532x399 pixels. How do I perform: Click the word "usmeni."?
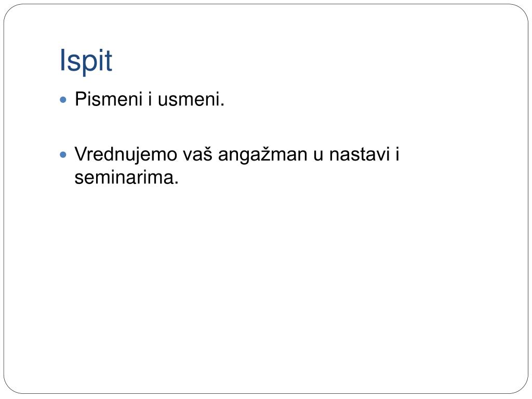click(x=191, y=99)
